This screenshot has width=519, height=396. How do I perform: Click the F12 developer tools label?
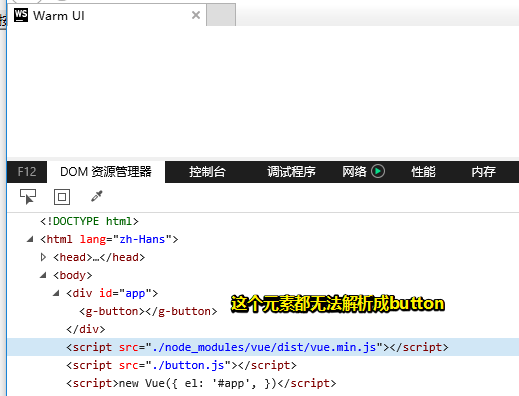tap(27, 172)
